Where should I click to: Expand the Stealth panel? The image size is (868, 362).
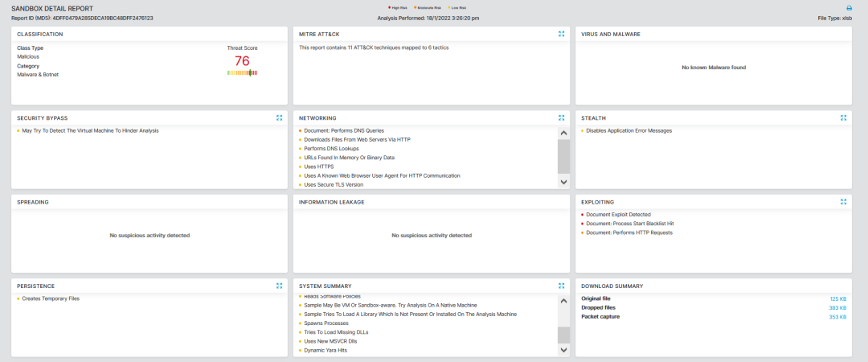tap(843, 117)
